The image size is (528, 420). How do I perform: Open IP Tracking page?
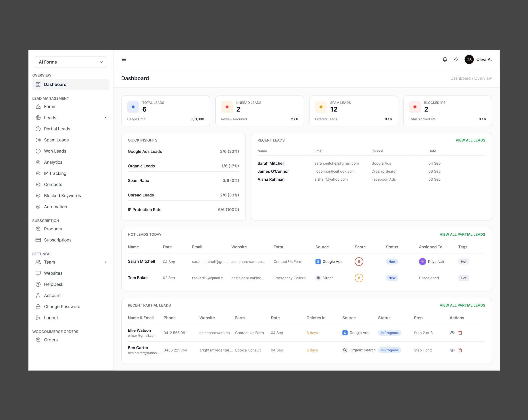coord(71,173)
